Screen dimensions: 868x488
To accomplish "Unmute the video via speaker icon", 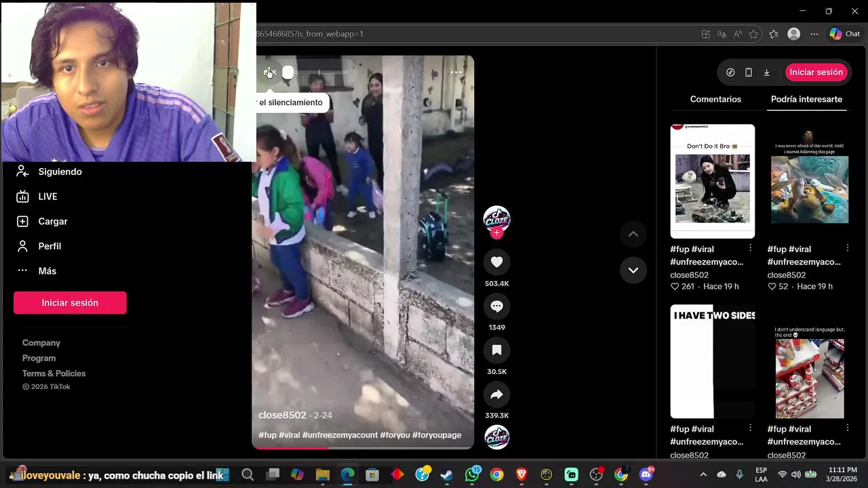I will [x=270, y=73].
